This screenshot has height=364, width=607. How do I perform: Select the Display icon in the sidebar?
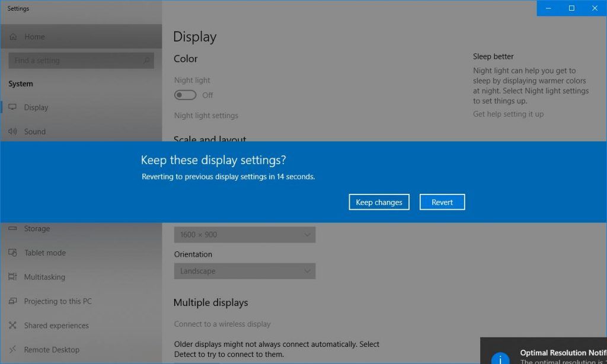point(13,107)
